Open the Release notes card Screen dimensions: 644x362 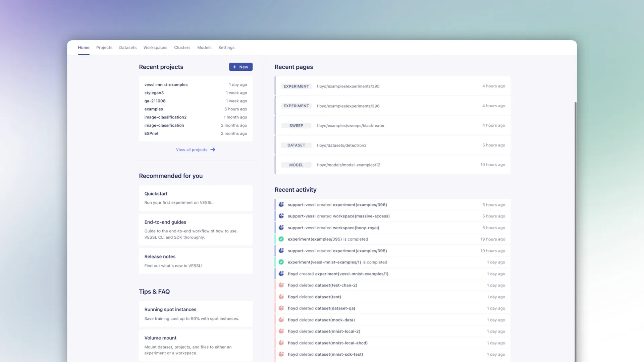[196, 261]
